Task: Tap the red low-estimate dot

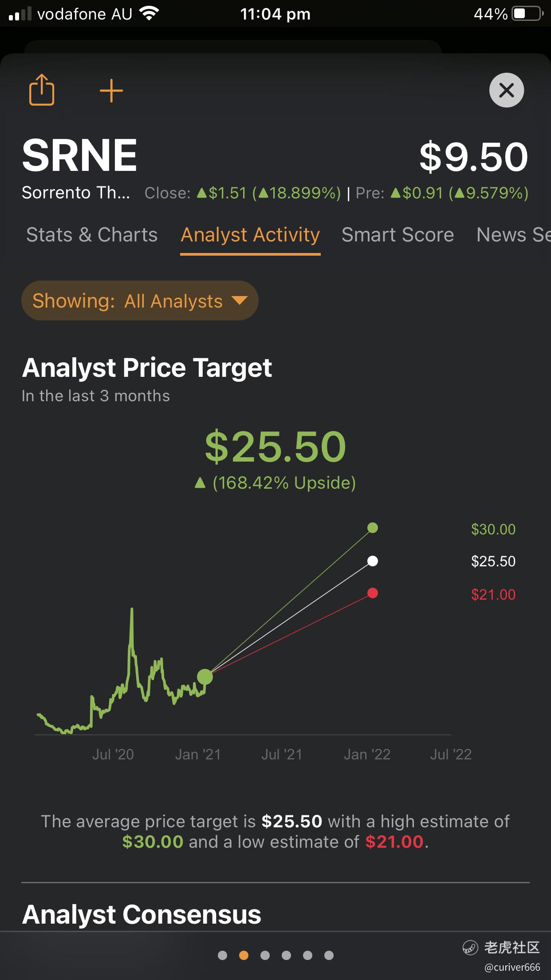Action: click(x=373, y=593)
